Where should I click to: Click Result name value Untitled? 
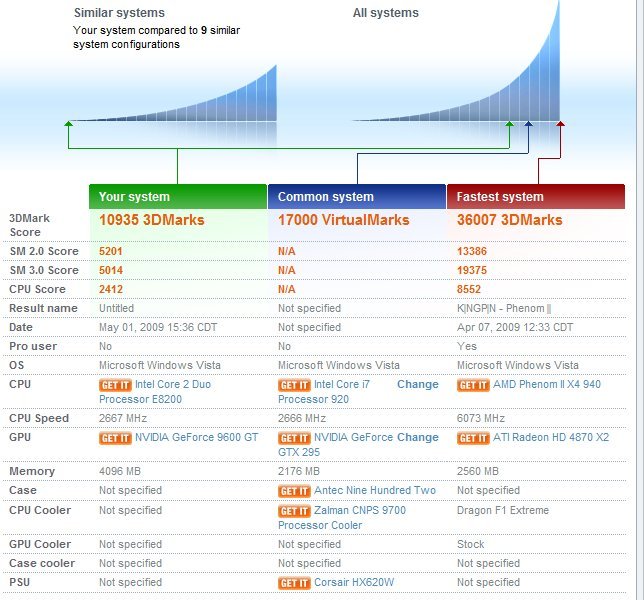117,308
